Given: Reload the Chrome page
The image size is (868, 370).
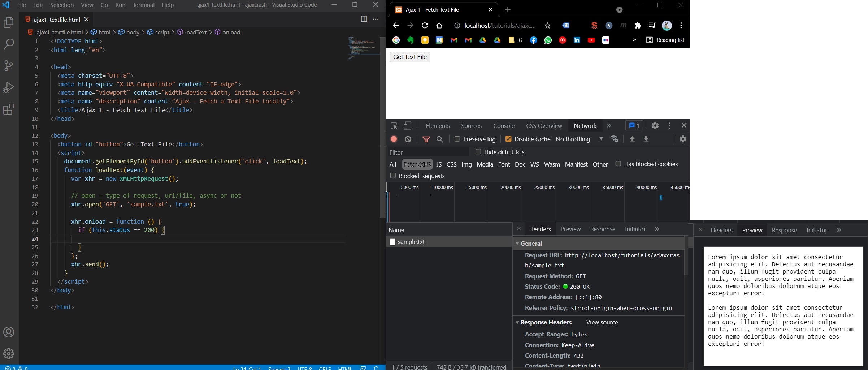Looking at the screenshot, I should coord(425,25).
